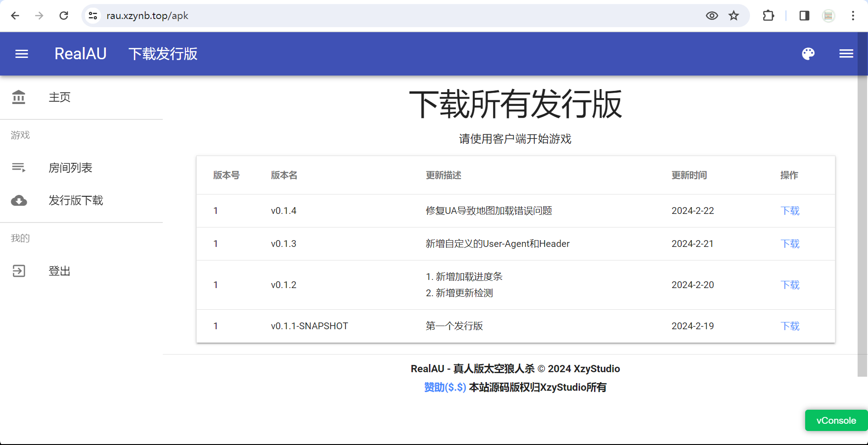The height and width of the screenshot is (445, 868).
Task: Click the date 2024-2-19
Action: [x=693, y=326]
